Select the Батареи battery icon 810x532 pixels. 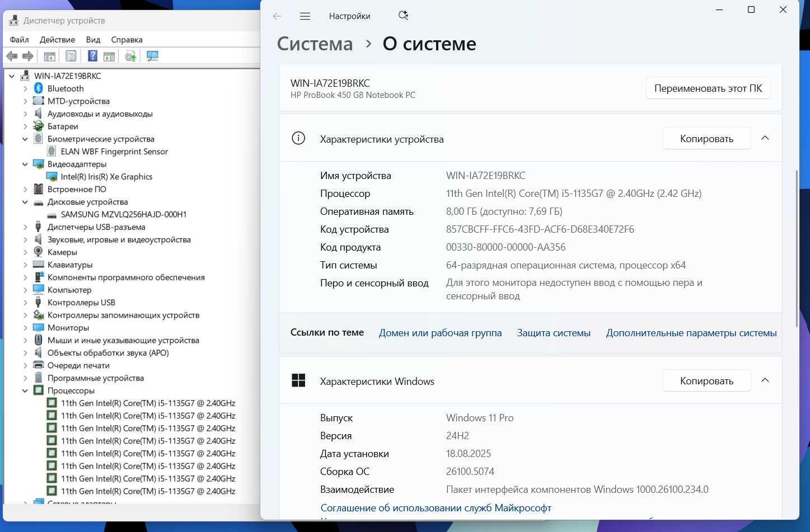[39, 126]
